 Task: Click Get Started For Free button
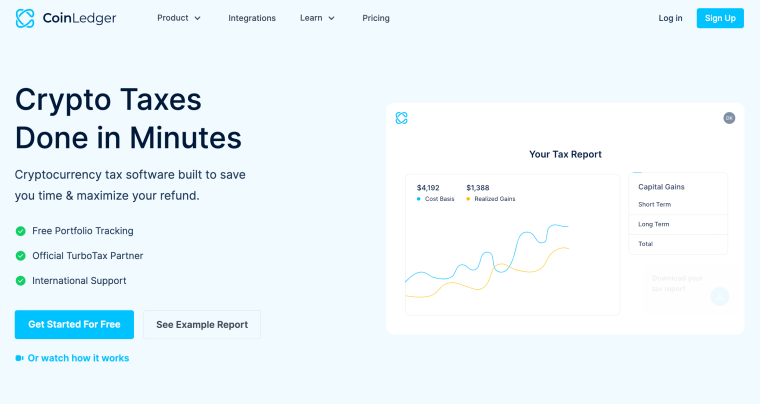coord(74,325)
